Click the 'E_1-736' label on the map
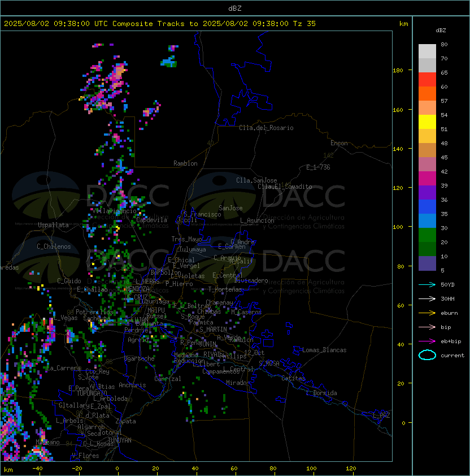470x476 pixels. (318, 167)
